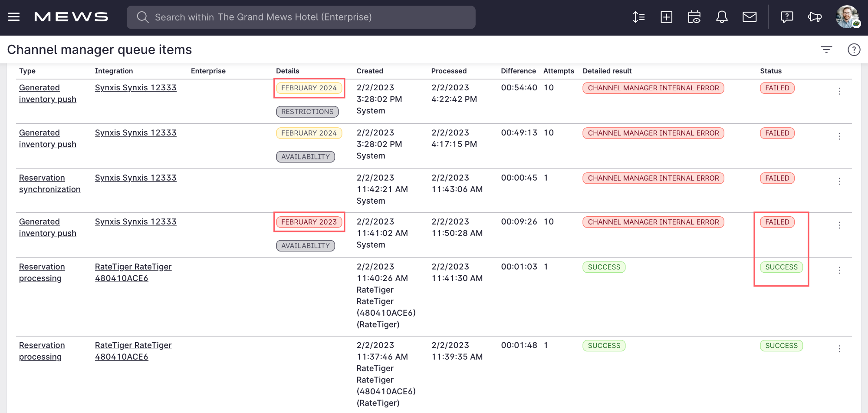The height and width of the screenshot is (413, 868).
Task: Click the Difference column header
Action: (518, 71)
